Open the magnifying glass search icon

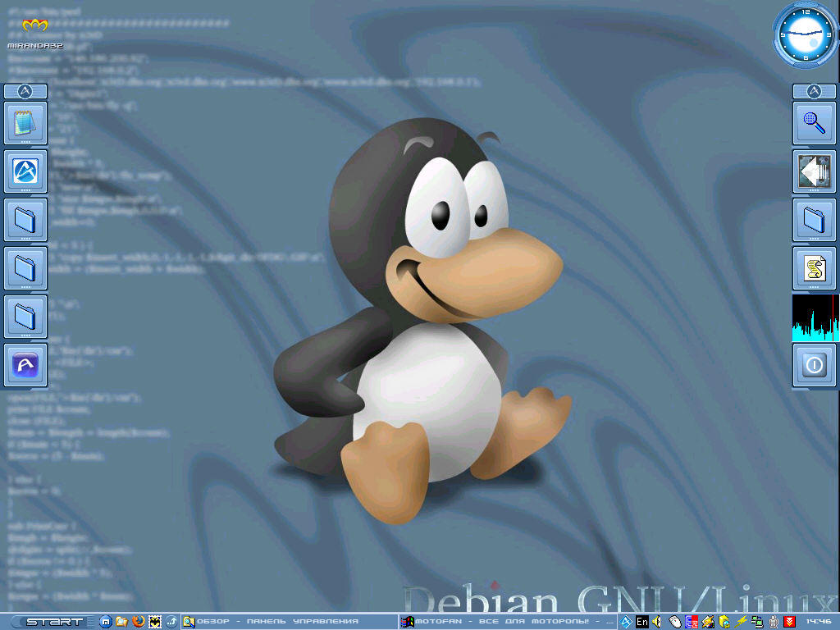coord(814,123)
